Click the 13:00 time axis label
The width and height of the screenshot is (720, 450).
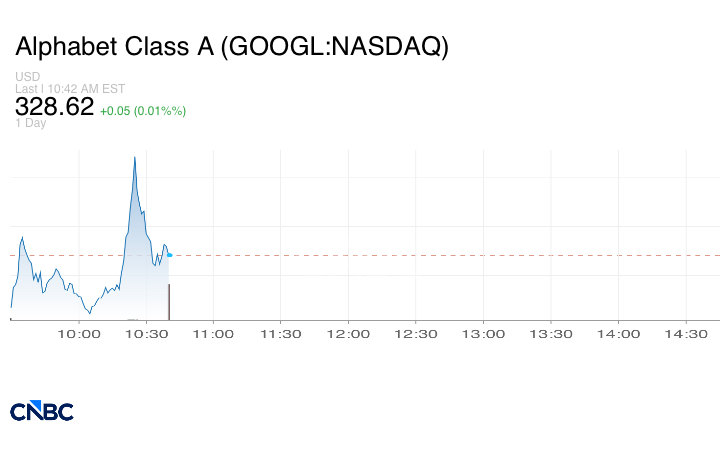pyautogui.click(x=483, y=334)
